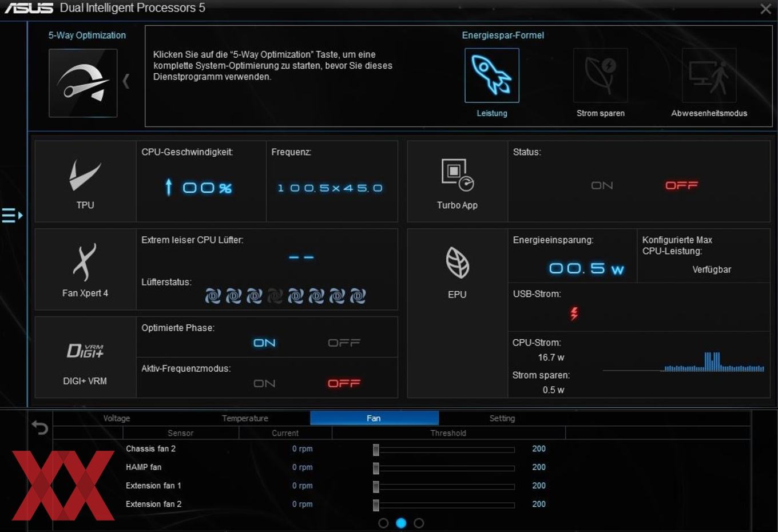This screenshot has height=532, width=778.
Task: Switch to the Voltage tab
Action: (x=117, y=418)
